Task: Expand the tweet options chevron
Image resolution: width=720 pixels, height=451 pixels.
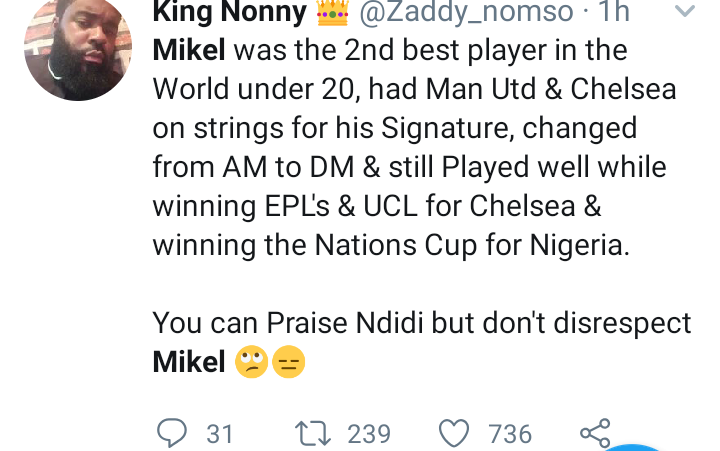Action: point(685,11)
